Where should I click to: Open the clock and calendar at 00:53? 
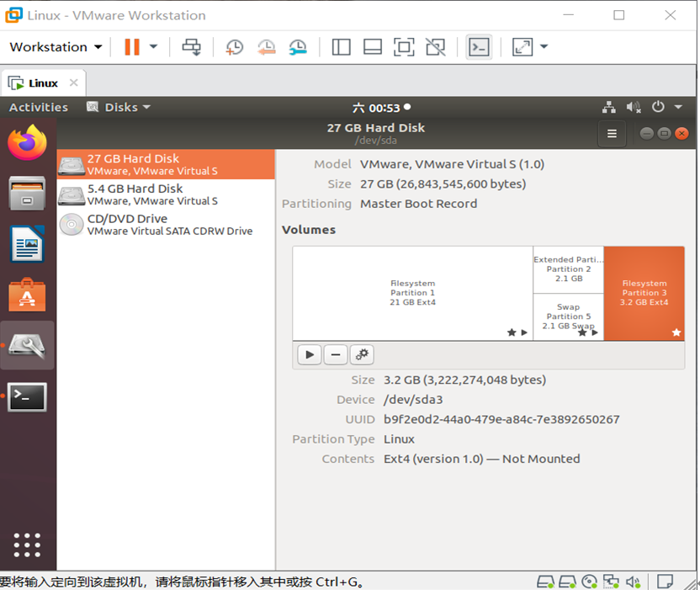coord(381,108)
